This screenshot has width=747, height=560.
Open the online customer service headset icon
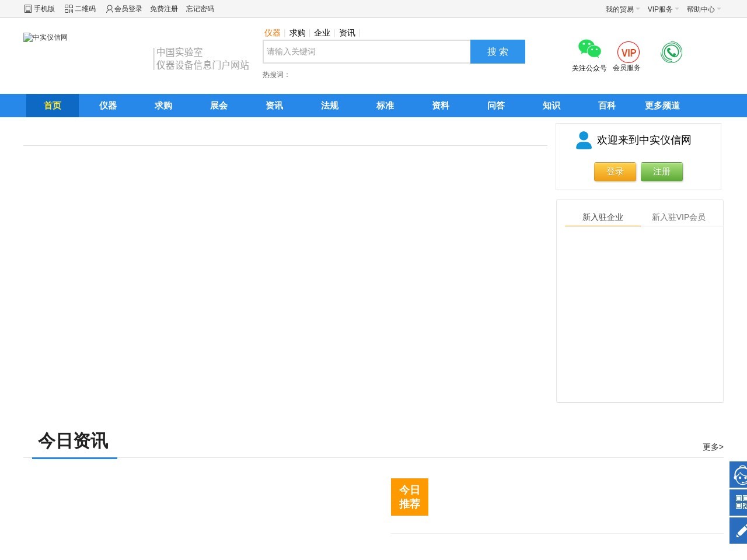coord(740,474)
